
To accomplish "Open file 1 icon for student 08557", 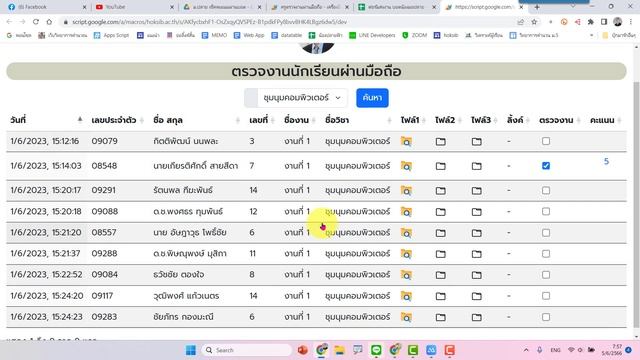I will (x=406, y=233).
